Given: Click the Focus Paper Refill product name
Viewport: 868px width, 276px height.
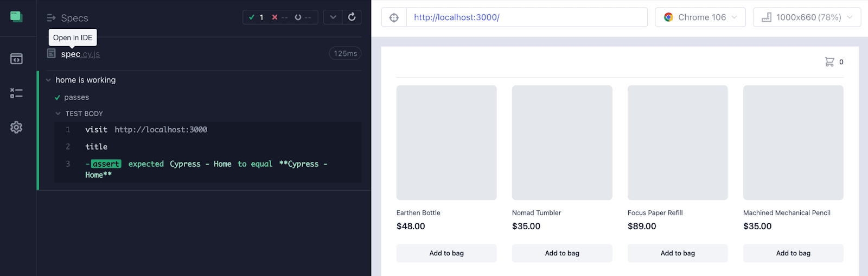Looking at the screenshot, I should pyautogui.click(x=655, y=213).
